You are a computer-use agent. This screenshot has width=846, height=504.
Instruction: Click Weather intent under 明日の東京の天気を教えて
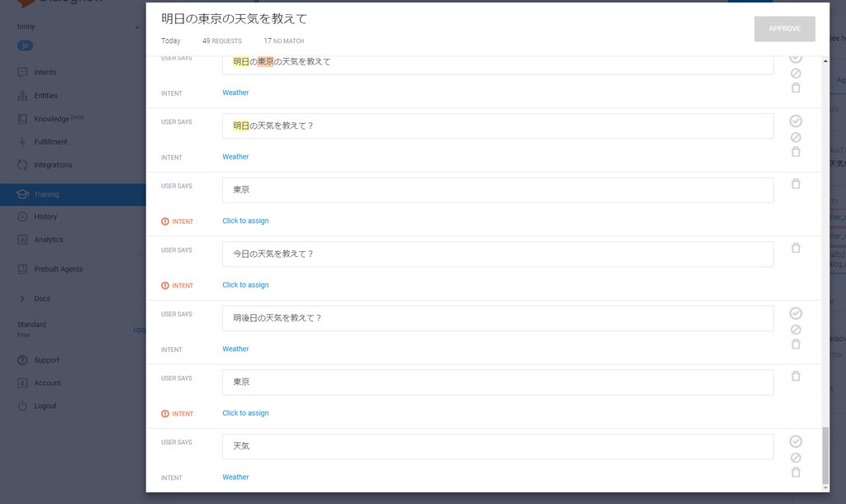click(x=235, y=93)
